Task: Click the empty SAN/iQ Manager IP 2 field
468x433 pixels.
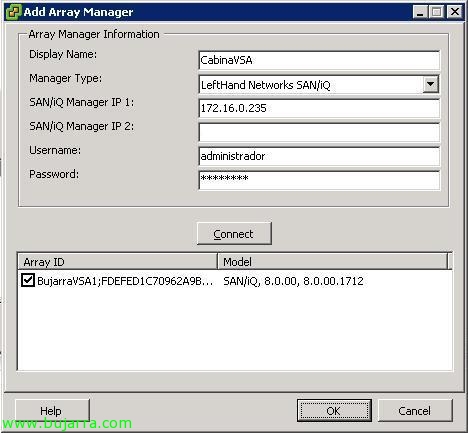Action: point(319,132)
